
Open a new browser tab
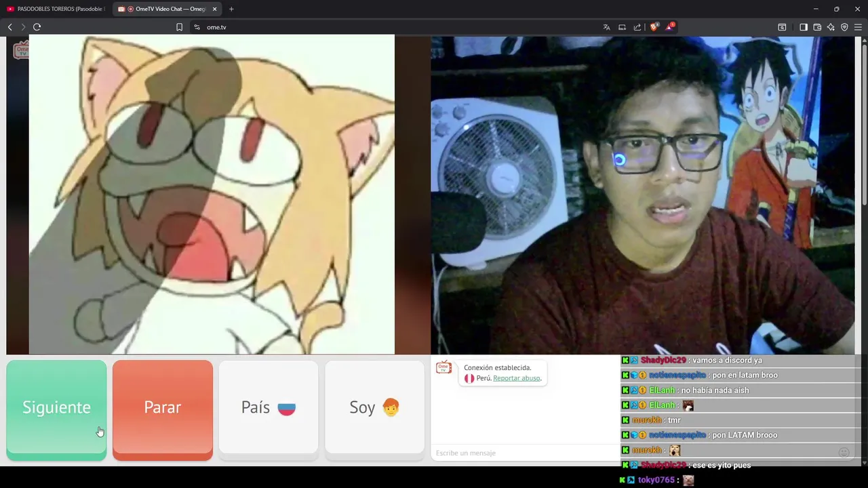tap(231, 9)
